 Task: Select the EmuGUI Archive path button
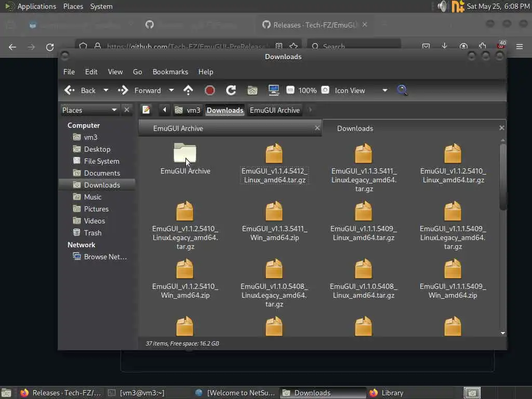[x=274, y=110]
